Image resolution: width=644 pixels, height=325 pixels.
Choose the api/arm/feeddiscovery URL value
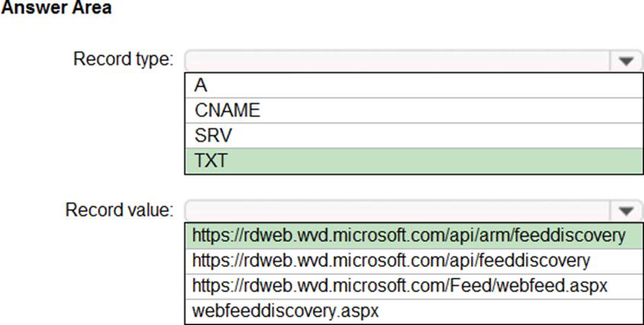click(414, 236)
